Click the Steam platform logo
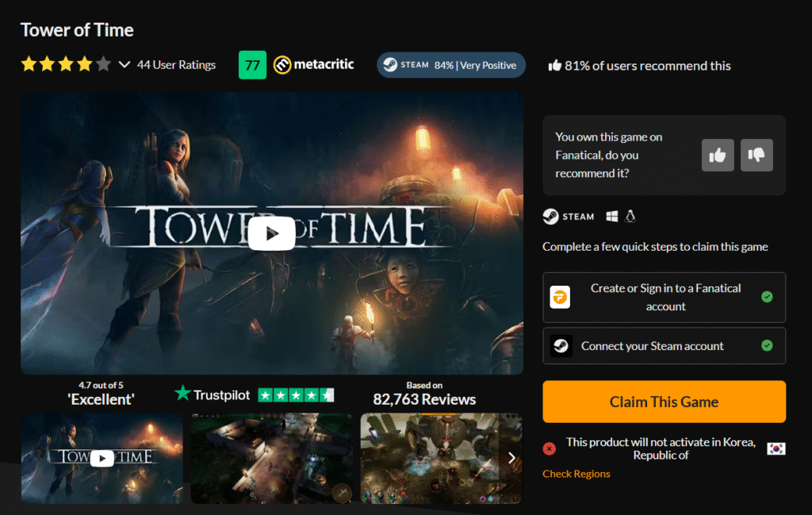The width and height of the screenshot is (812, 515). (x=568, y=217)
